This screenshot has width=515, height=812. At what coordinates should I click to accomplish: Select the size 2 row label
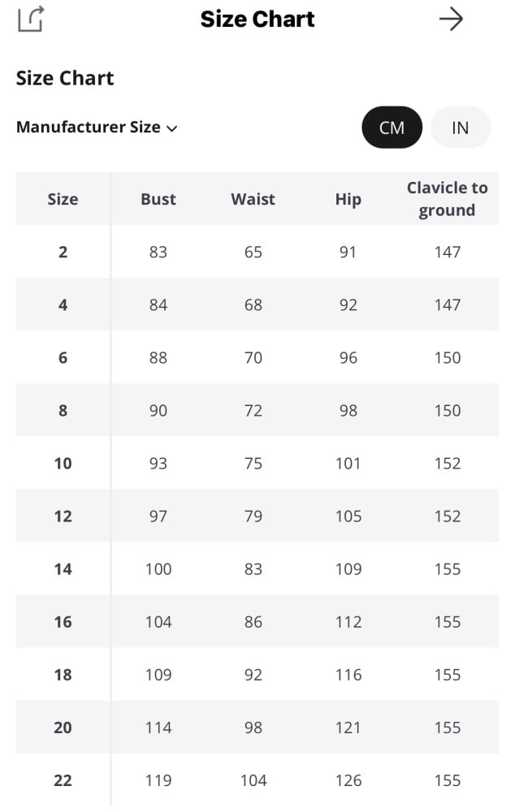click(x=63, y=252)
